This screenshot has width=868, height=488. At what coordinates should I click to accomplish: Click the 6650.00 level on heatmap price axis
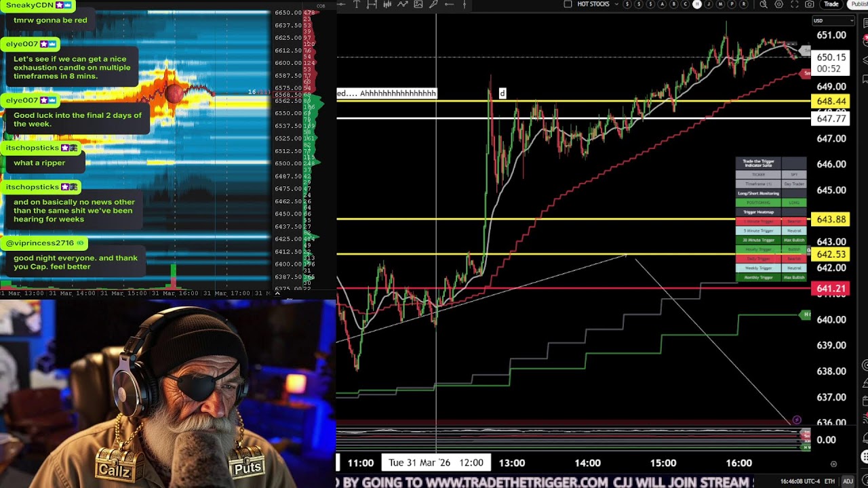pyautogui.click(x=288, y=13)
